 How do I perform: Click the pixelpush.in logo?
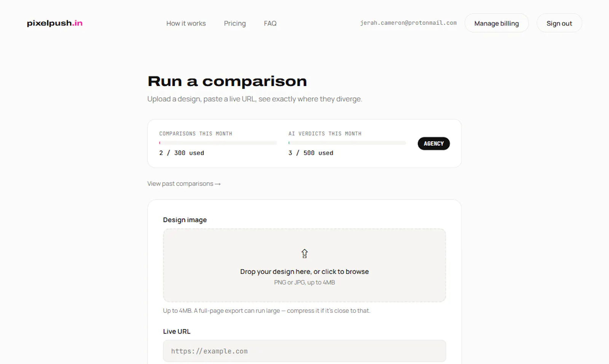(55, 23)
